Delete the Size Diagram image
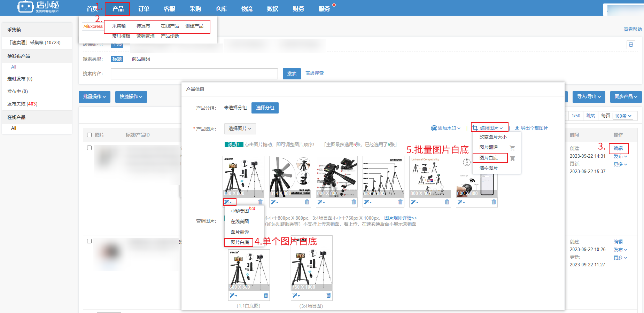 (x=400, y=202)
